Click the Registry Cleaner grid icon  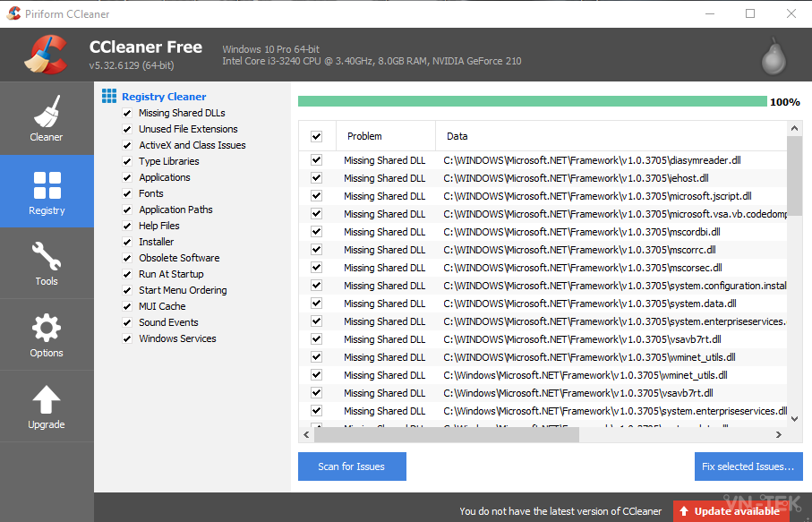[109, 96]
